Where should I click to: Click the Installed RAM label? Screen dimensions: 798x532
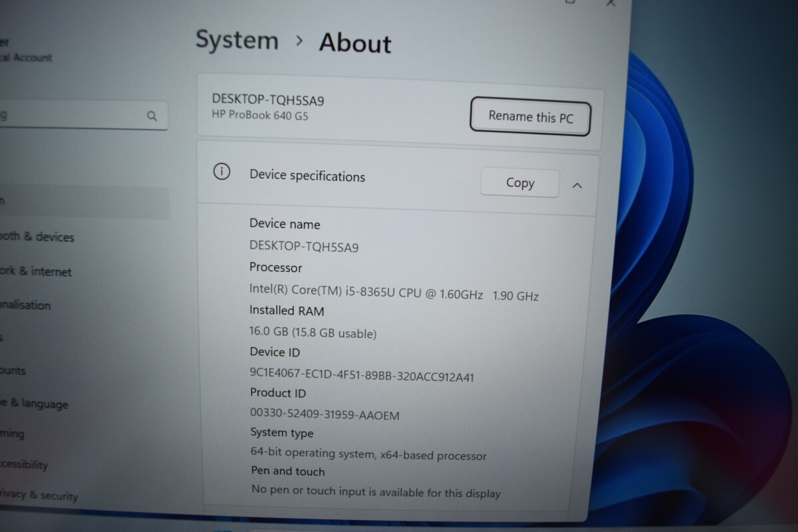pyautogui.click(x=287, y=310)
